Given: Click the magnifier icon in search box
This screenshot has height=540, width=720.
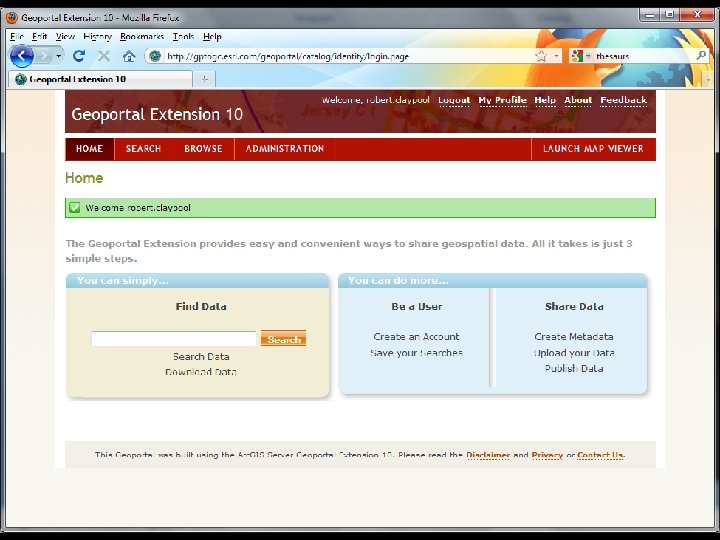Looking at the screenshot, I should (x=701, y=56).
